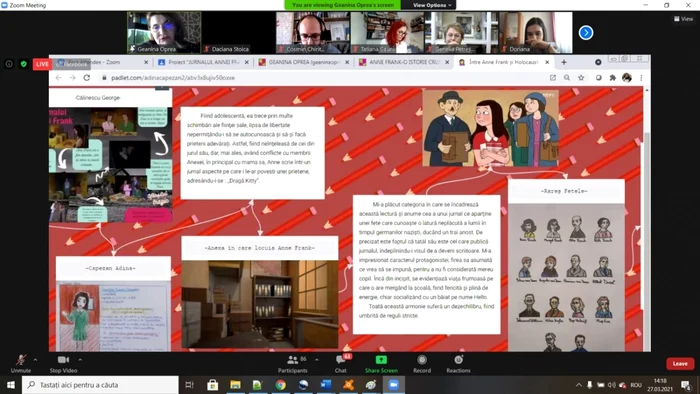The height and width of the screenshot is (394, 700).
Task: Reload the padlet page
Action: 87,78
